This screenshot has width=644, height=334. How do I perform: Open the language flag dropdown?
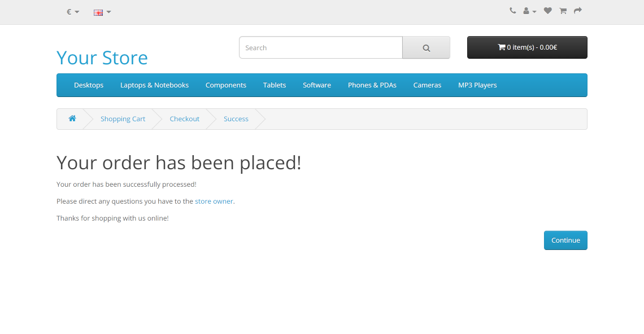tap(102, 12)
